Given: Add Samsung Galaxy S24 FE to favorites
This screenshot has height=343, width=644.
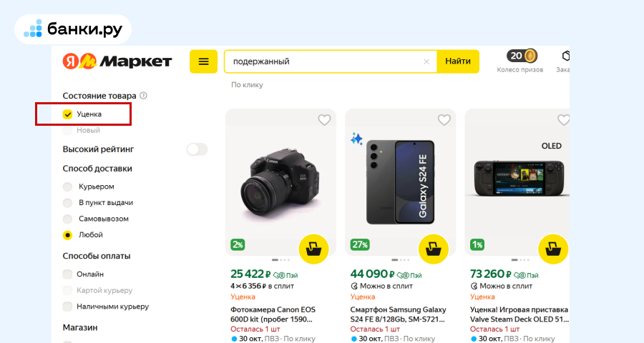Looking at the screenshot, I should coord(444,120).
